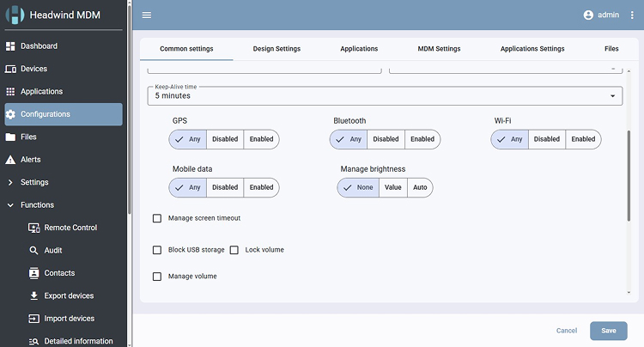Screen dimensions: 644x347
Task: Open Alerts in the sidebar
Action: (64, 160)
